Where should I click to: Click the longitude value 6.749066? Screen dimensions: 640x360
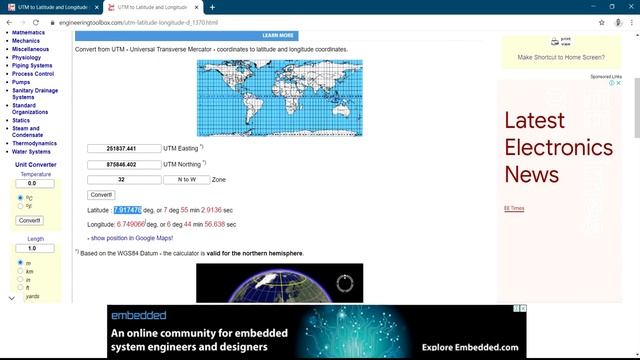[131, 224]
